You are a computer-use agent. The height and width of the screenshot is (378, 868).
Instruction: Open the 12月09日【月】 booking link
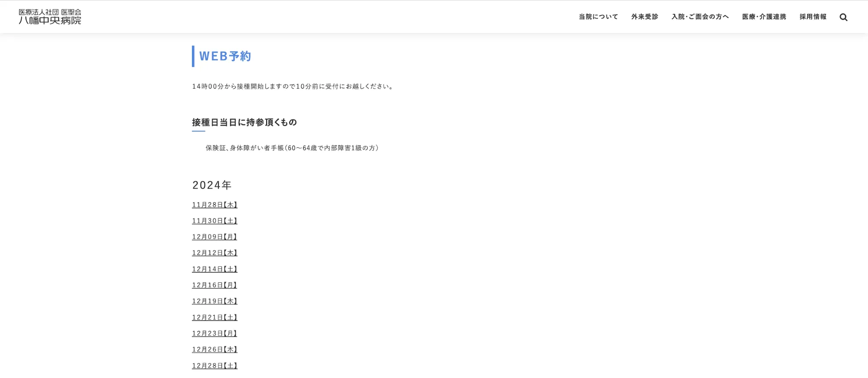tap(215, 237)
